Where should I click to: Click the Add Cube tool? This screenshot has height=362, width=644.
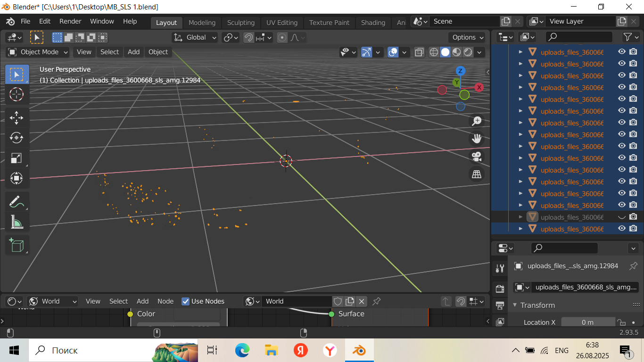click(17, 245)
